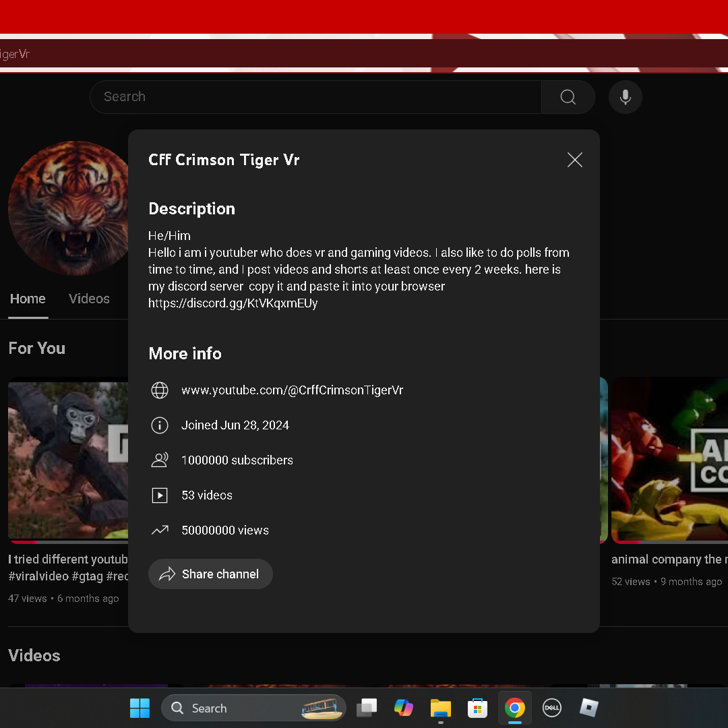Open video titled 'animal company the'
The width and height of the screenshot is (728, 728).
coord(669,559)
